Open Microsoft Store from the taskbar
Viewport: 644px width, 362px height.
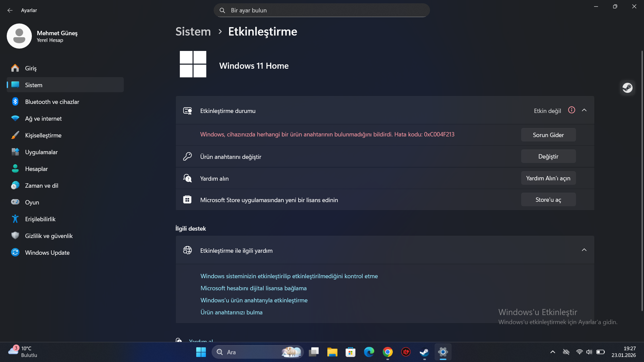tap(351, 352)
